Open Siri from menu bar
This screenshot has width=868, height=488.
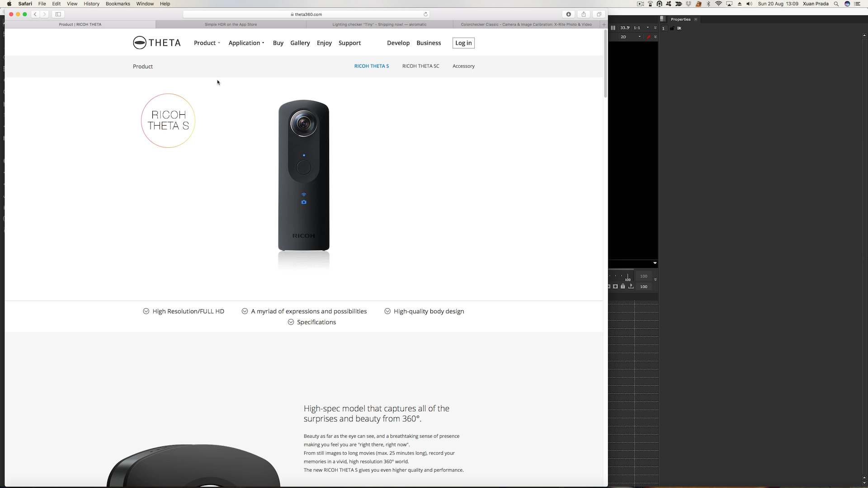click(x=847, y=4)
